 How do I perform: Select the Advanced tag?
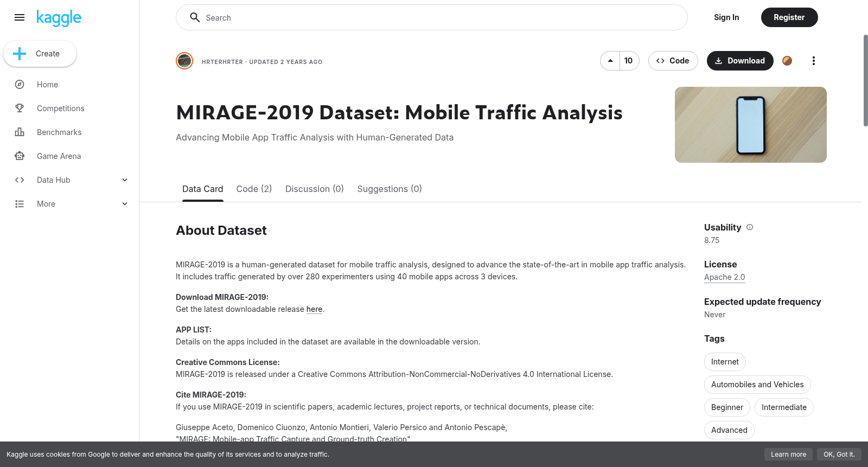[729, 430]
